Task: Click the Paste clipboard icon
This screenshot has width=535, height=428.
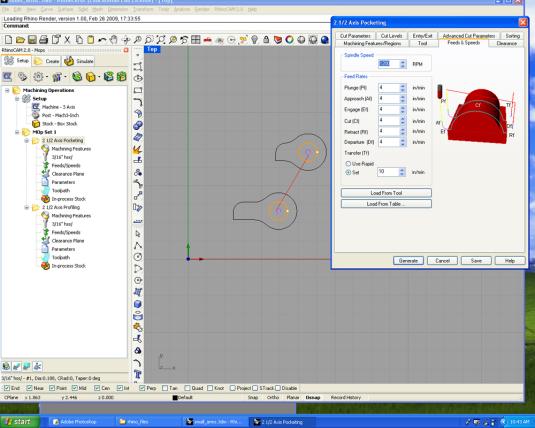Action: click(x=91, y=40)
